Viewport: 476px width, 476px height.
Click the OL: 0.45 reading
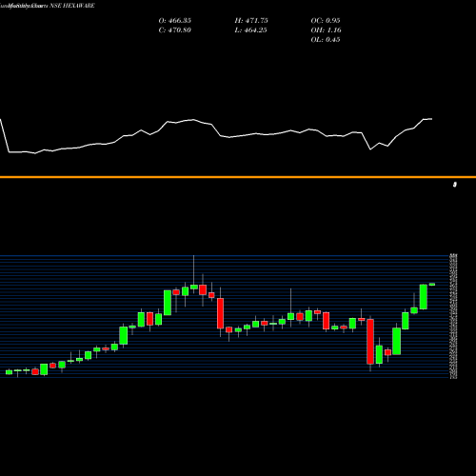(x=326, y=40)
